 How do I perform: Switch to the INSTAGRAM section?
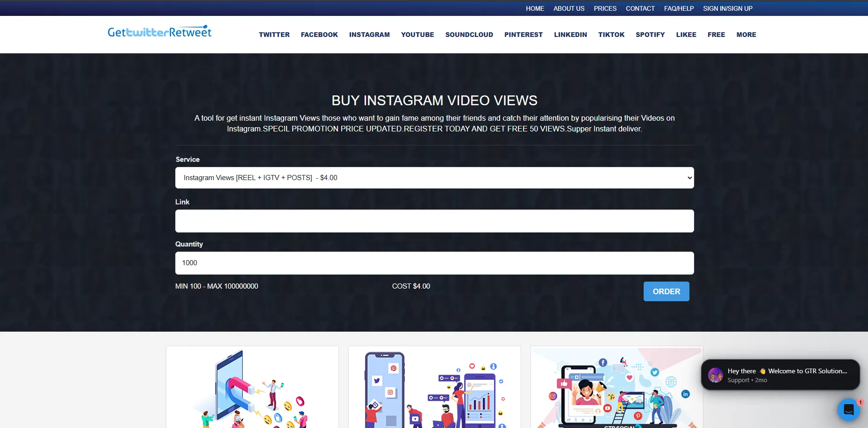coord(369,35)
